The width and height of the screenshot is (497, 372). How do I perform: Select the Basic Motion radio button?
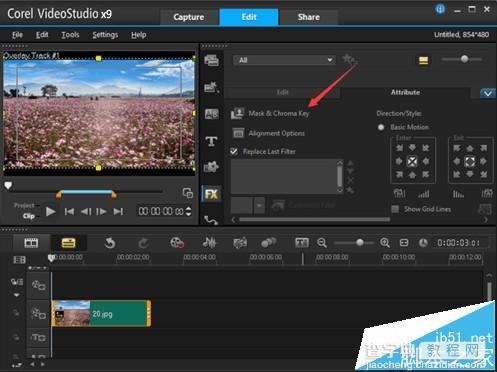pyautogui.click(x=381, y=127)
